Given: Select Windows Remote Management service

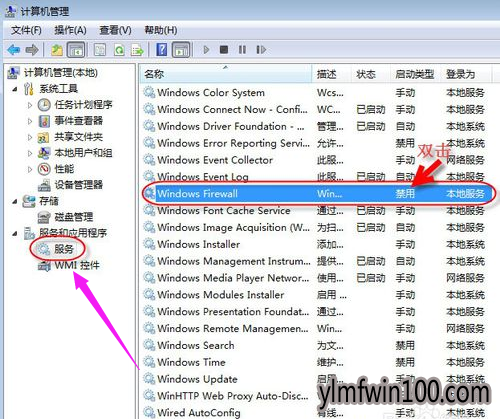Looking at the screenshot, I should [233, 329].
